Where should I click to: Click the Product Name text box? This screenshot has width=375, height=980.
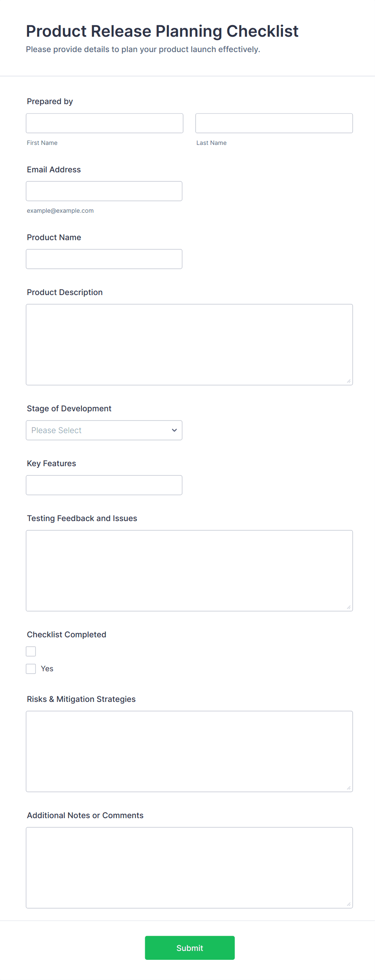[104, 259]
